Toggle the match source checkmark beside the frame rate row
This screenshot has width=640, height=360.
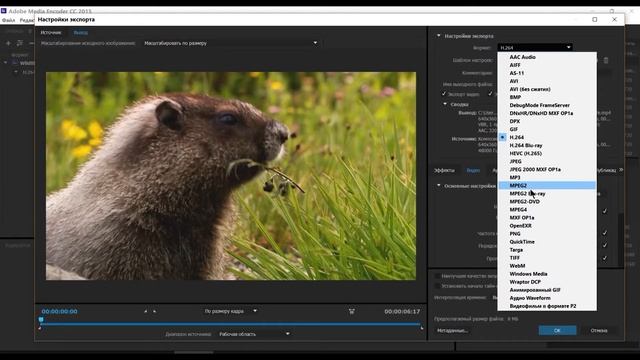[x=604, y=233]
